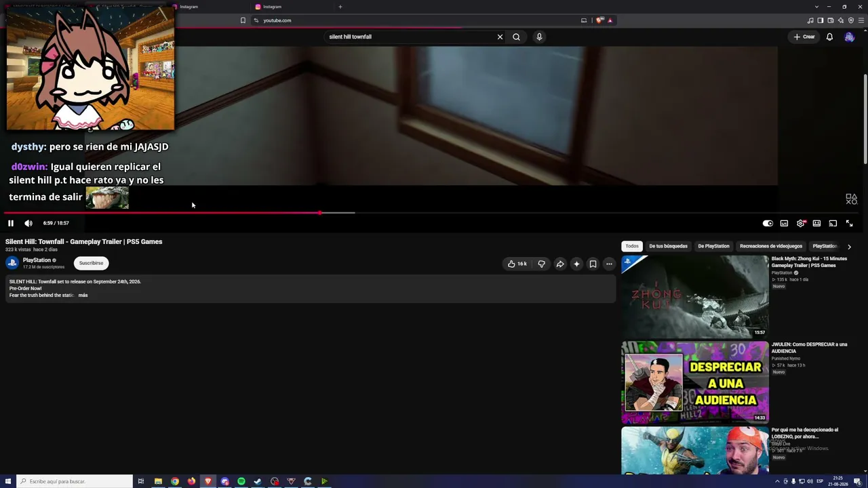Screen dimensions: 868x488
Task: Open the sparkle Ask button under video
Action: click(576, 264)
